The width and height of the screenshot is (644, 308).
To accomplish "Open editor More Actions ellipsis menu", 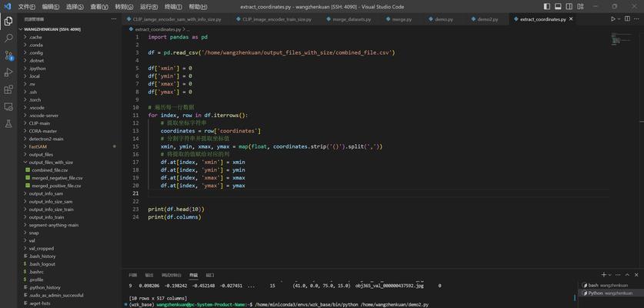I will 637,19.
